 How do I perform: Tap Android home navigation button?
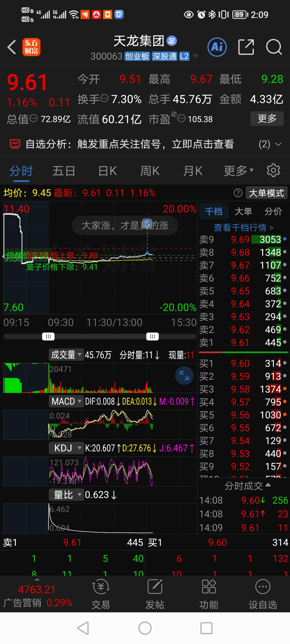point(145,628)
